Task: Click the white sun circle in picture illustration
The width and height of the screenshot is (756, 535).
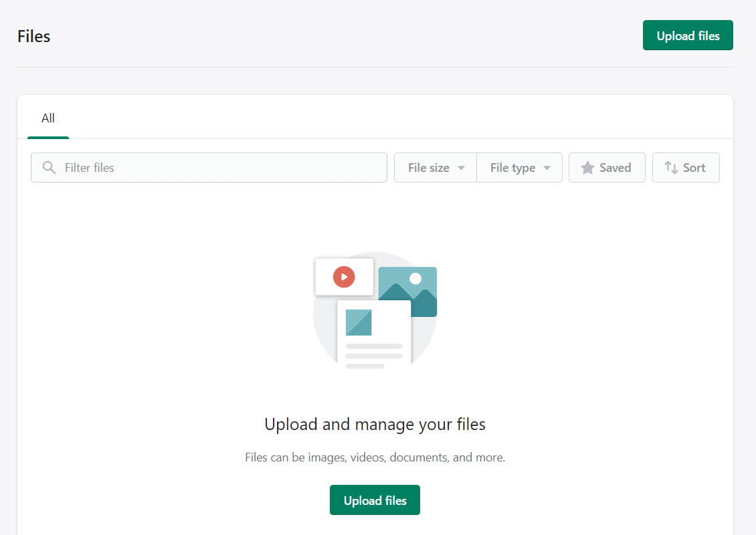Action: point(415,279)
